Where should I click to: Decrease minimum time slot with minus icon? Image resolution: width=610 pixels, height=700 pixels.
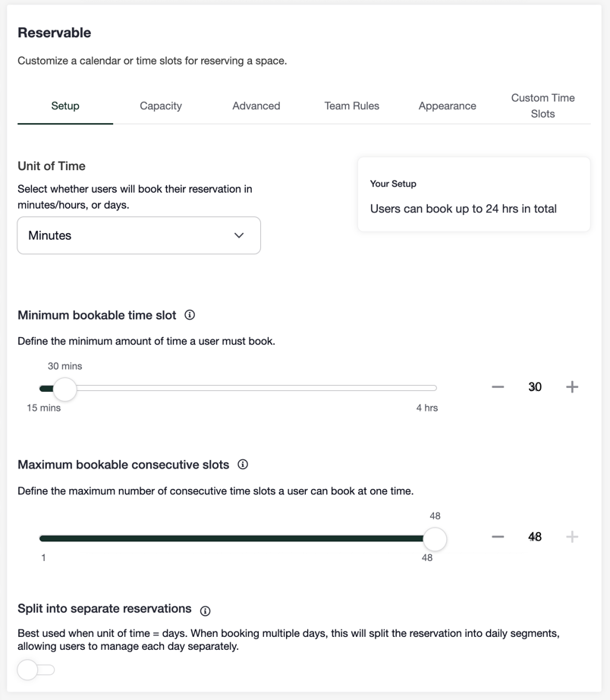pos(498,387)
